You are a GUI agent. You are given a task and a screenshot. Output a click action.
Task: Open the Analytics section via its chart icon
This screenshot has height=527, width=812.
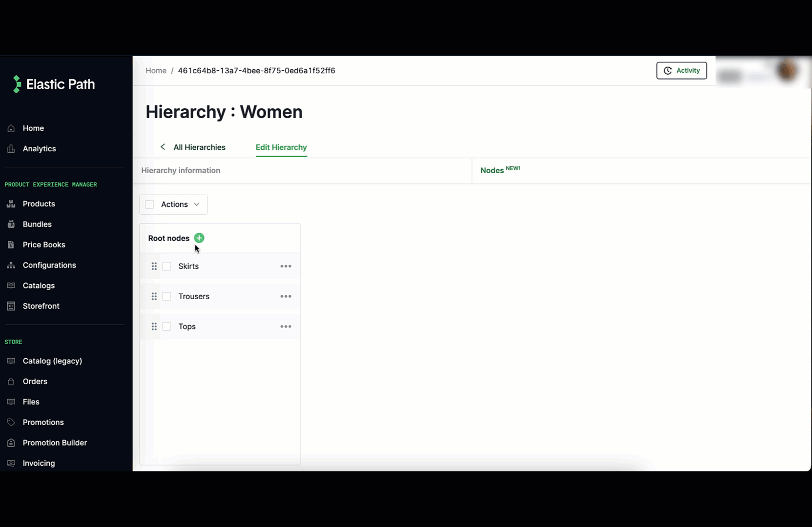(x=11, y=148)
